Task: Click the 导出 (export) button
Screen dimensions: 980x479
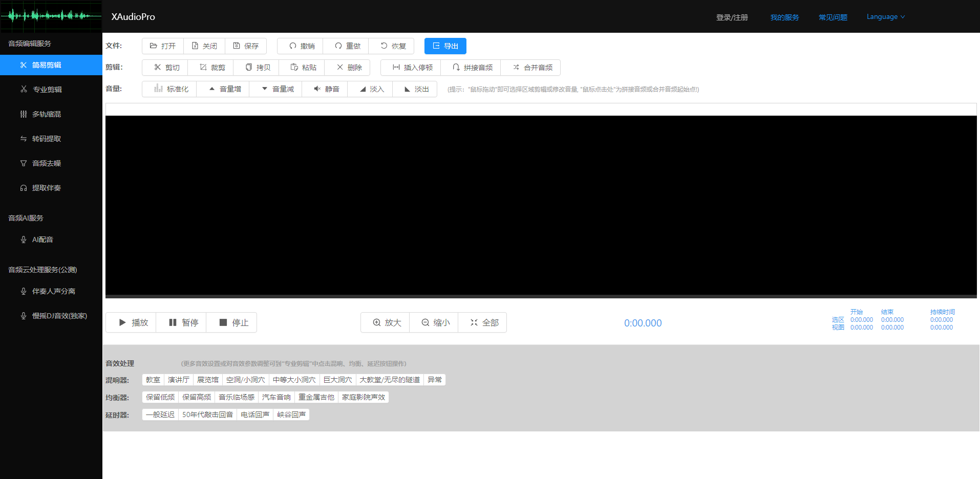Action: [445, 46]
